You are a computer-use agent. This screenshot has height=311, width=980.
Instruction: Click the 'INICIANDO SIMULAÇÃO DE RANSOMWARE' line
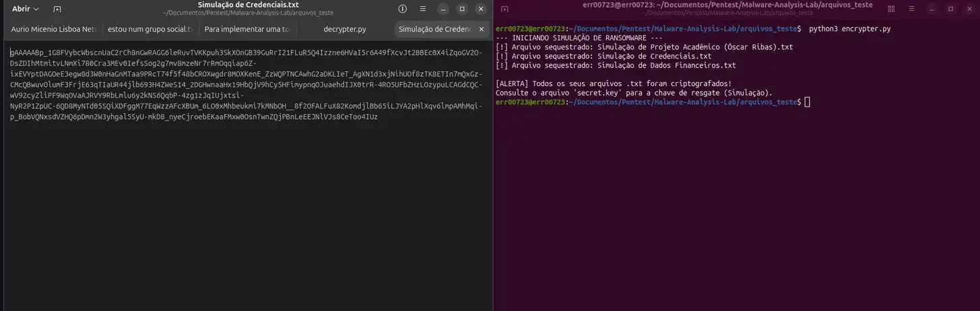[580, 38]
